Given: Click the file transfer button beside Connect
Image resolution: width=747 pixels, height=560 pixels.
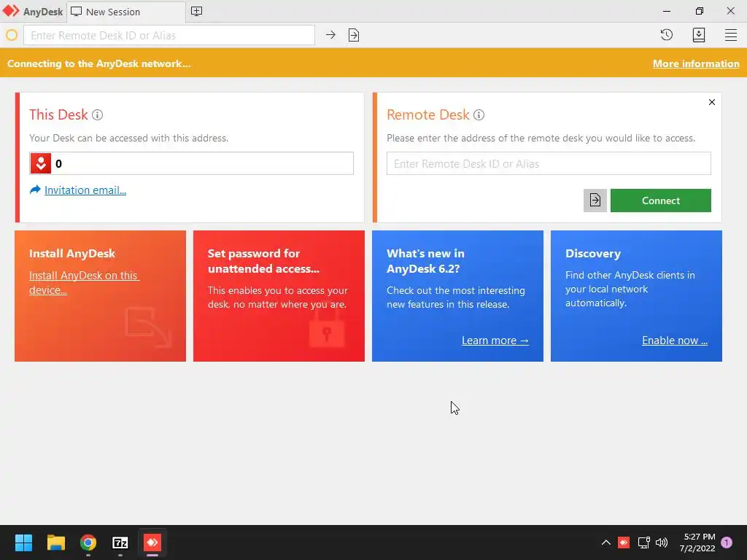Looking at the screenshot, I should pos(595,201).
